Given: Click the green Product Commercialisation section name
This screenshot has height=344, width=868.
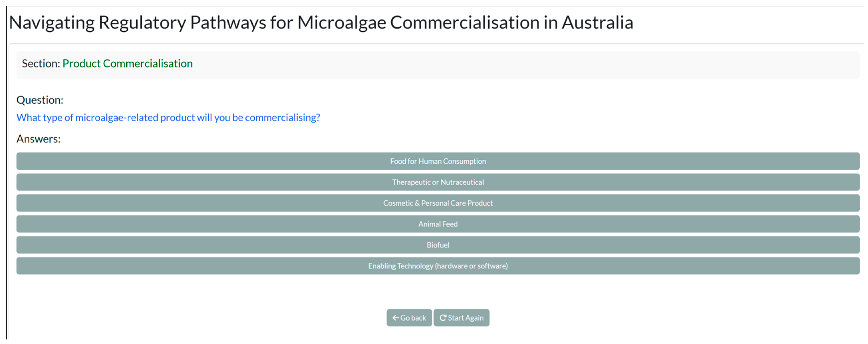Looking at the screenshot, I should [x=127, y=64].
